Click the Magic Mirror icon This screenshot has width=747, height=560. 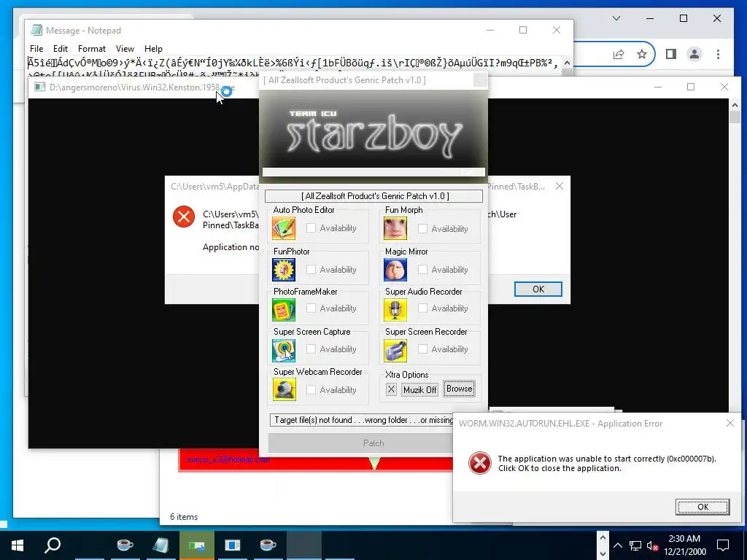395,270
